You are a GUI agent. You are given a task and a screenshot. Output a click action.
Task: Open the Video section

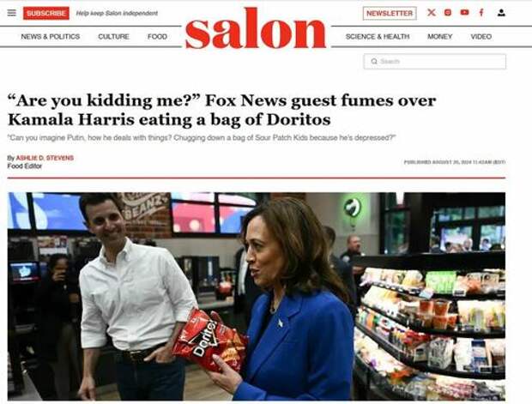[x=481, y=37]
